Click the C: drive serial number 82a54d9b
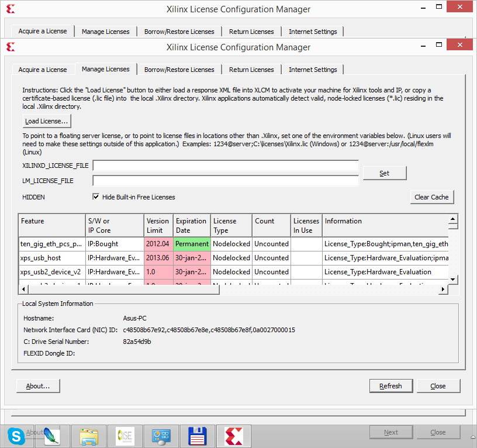 [x=137, y=342]
